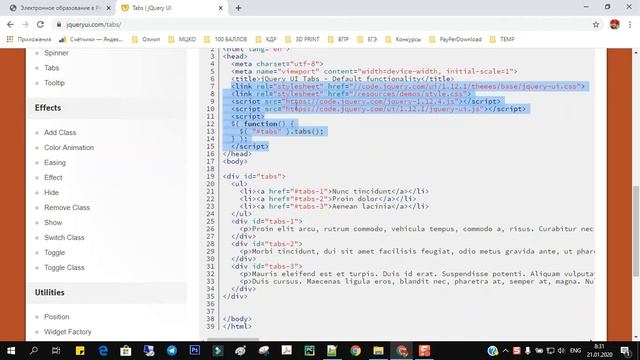Open the КДР bookmarks folder
Image resolution: width=640 pixels, height=360 pixels.
266,39
